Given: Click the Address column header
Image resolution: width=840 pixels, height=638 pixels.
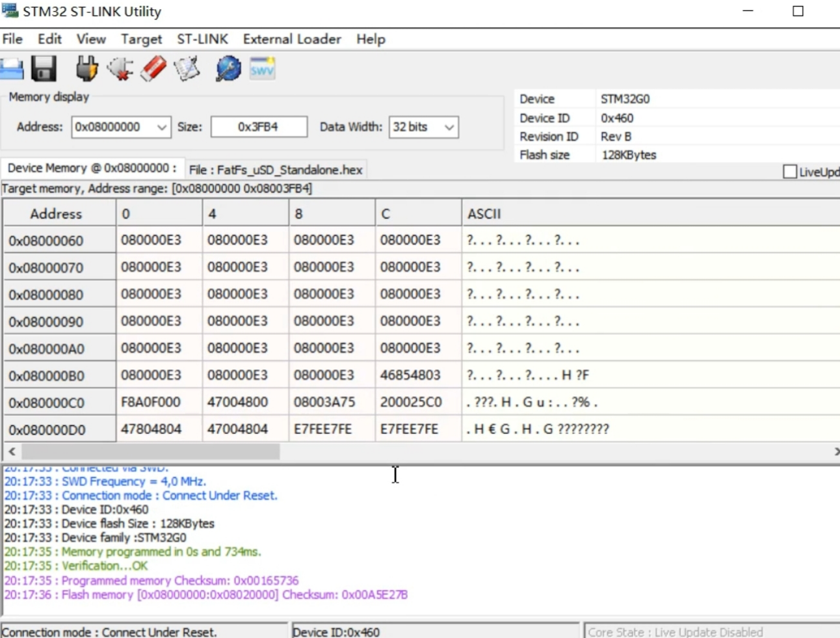Looking at the screenshot, I should tap(59, 213).
